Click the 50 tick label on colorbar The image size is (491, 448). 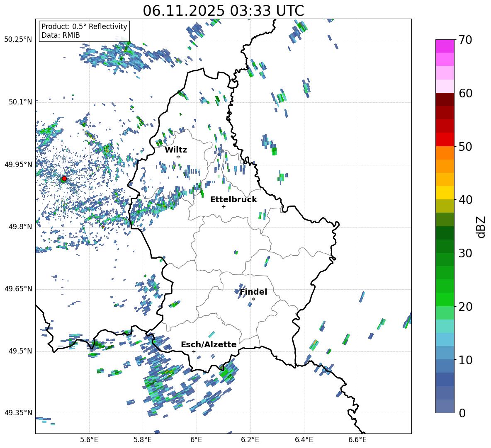pyautogui.click(x=465, y=146)
